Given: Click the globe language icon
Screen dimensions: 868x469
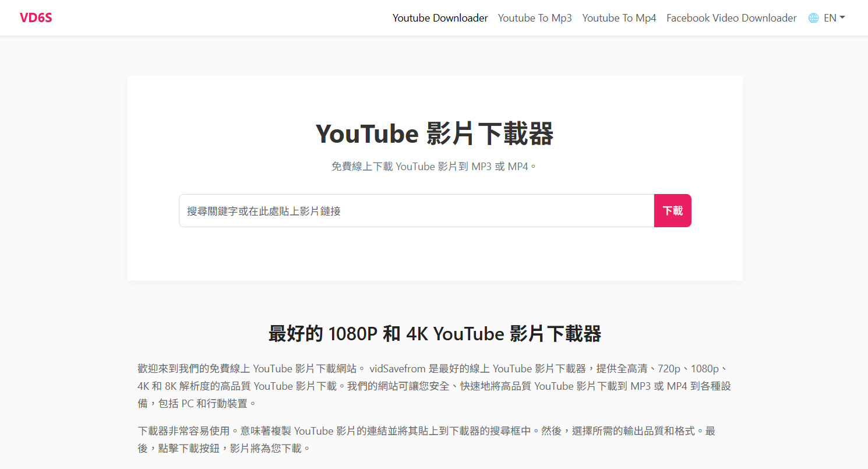Looking at the screenshot, I should [x=813, y=17].
